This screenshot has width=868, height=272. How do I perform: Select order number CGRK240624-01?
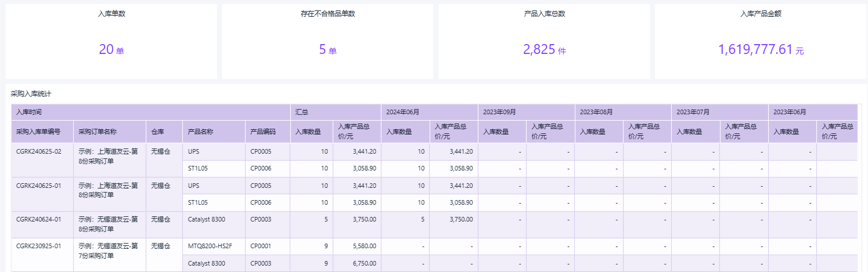pyautogui.click(x=39, y=219)
